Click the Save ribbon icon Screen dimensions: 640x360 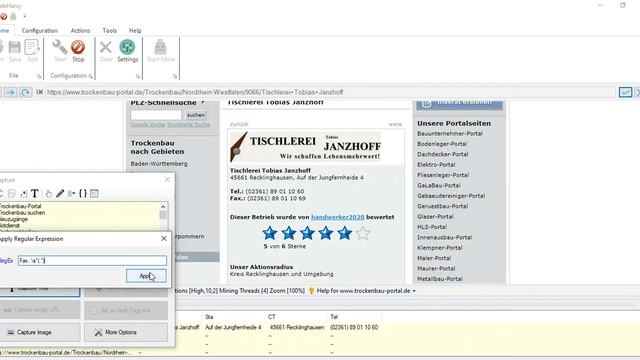tap(15, 47)
